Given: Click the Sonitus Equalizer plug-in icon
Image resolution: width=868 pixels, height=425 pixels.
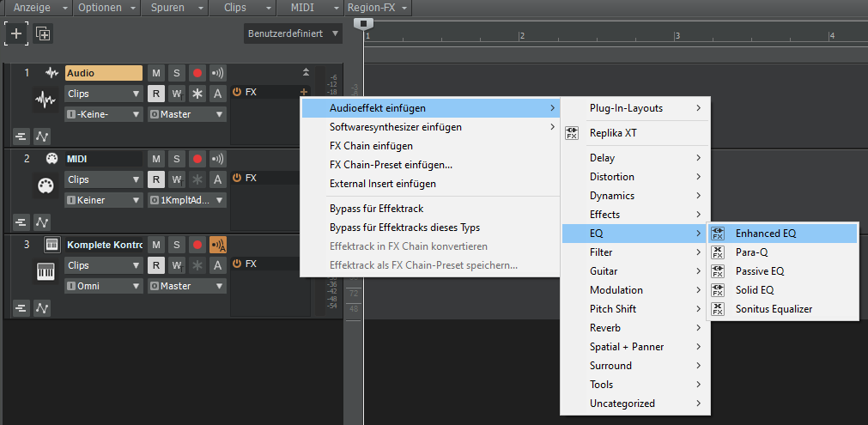Looking at the screenshot, I should point(718,309).
